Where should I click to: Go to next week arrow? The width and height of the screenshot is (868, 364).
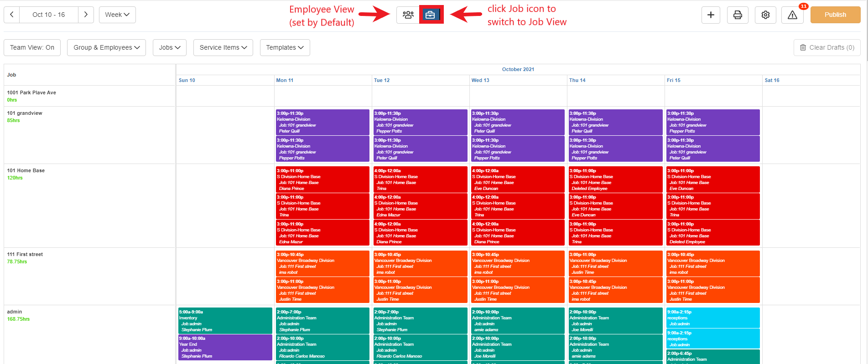pos(86,15)
